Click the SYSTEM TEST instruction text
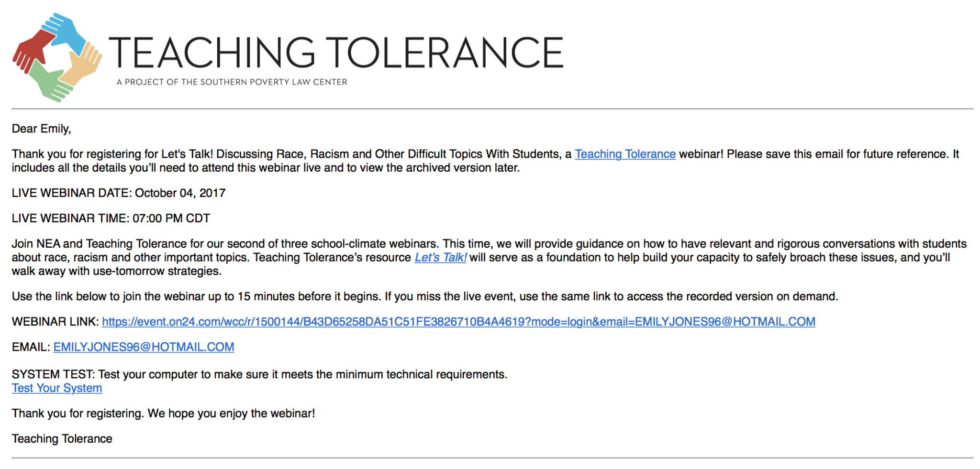980x469 pixels. 259,374
